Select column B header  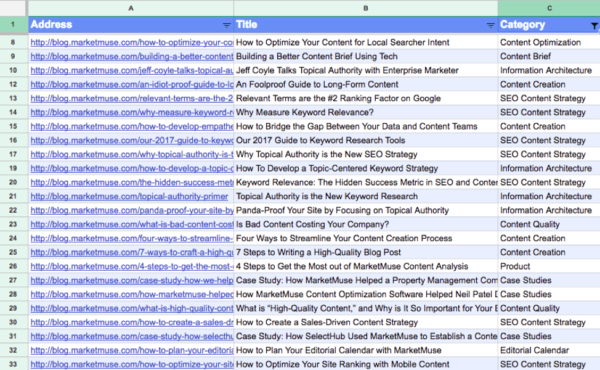pyautogui.click(x=366, y=8)
